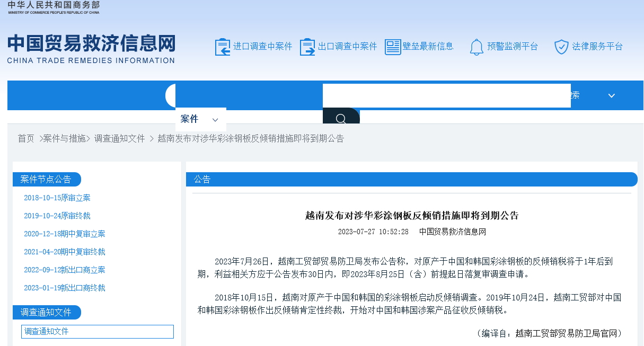
Task: Click the 法律服务平台 shield icon
Action: coord(561,47)
